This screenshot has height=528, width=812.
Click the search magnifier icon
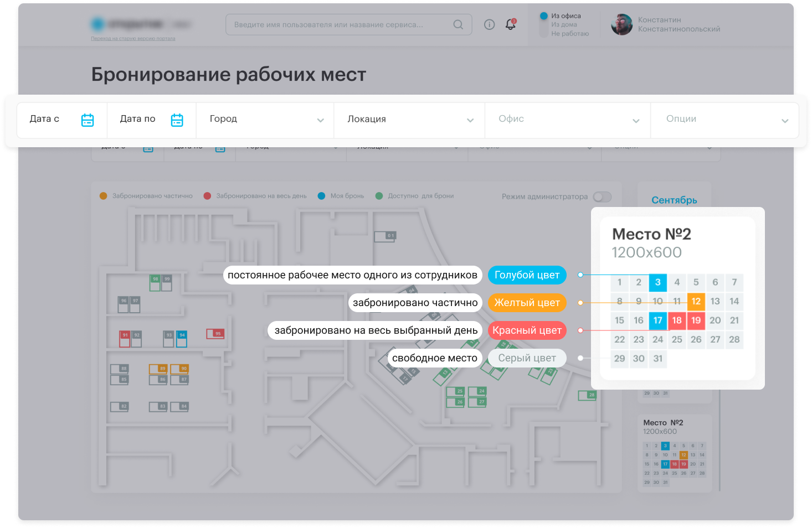pos(458,25)
